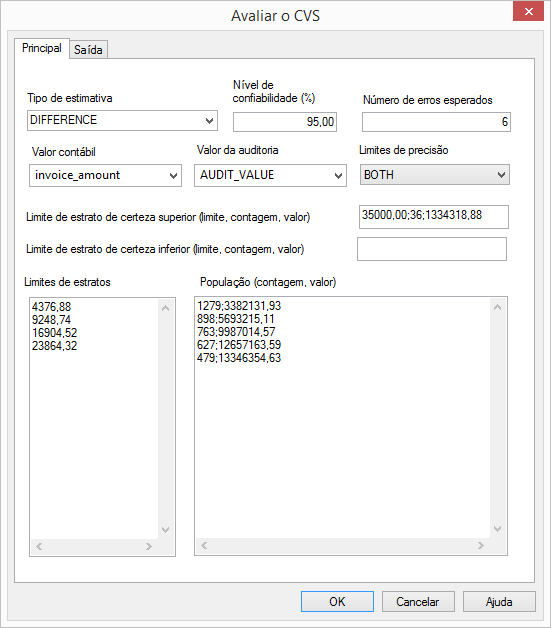Click the Nível de confiabilidade input field
551x628 pixels.
285,122
